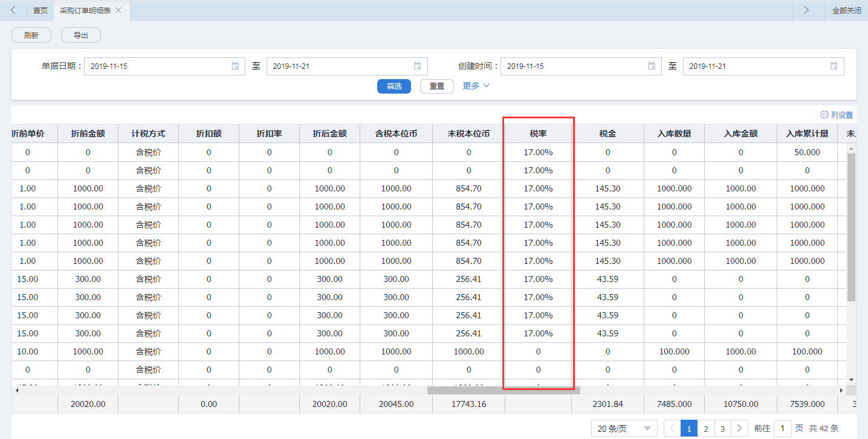Advance tabs with the right tab-scroll arrow
Screen dimensions: 868x439
[806, 10]
